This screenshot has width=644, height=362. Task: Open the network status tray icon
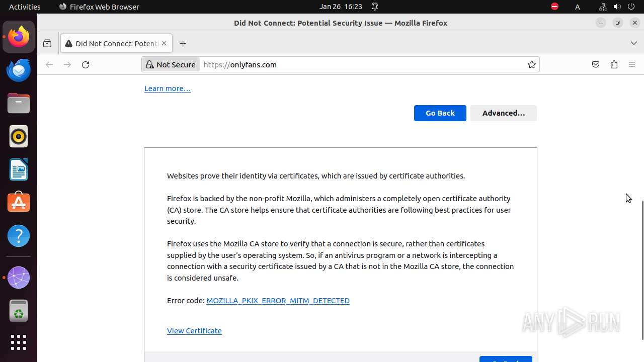(603, 7)
